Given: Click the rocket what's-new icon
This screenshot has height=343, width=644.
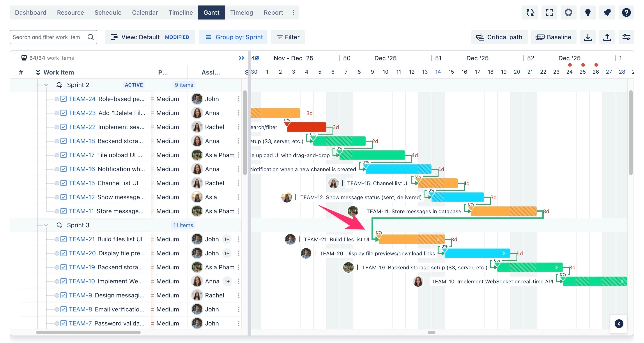Looking at the screenshot, I should [607, 12].
